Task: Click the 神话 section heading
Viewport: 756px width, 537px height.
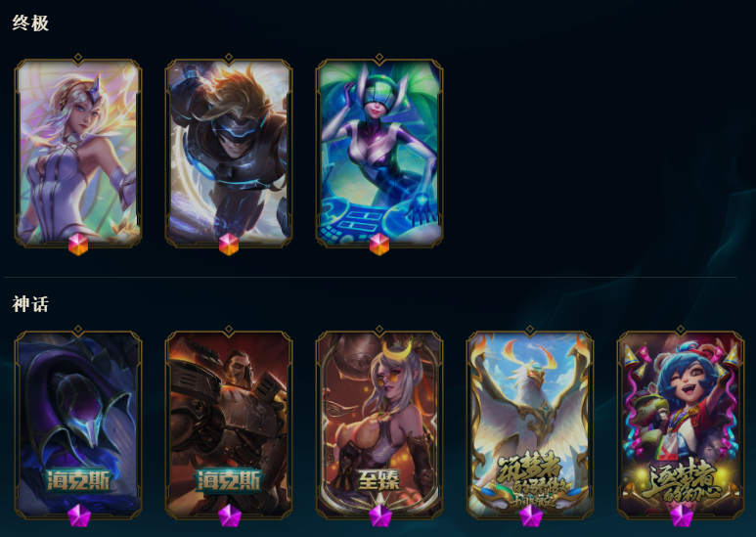Action: click(x=30, y=303)
